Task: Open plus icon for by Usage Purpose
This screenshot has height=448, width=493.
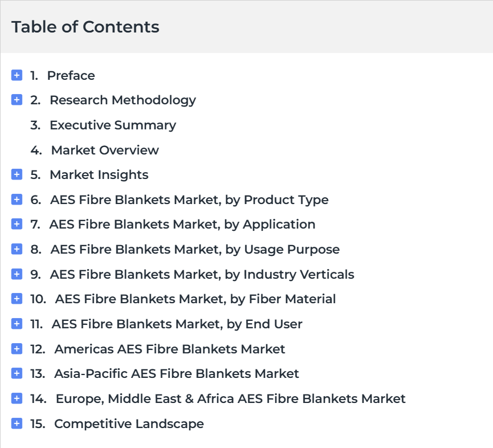Action: coord(17,249)
